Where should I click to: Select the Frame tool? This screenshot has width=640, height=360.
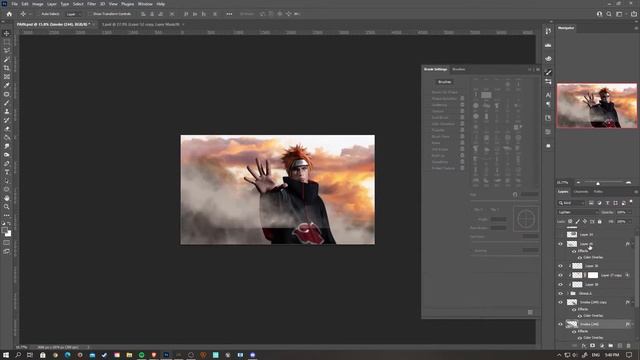(x=7, y=77)
